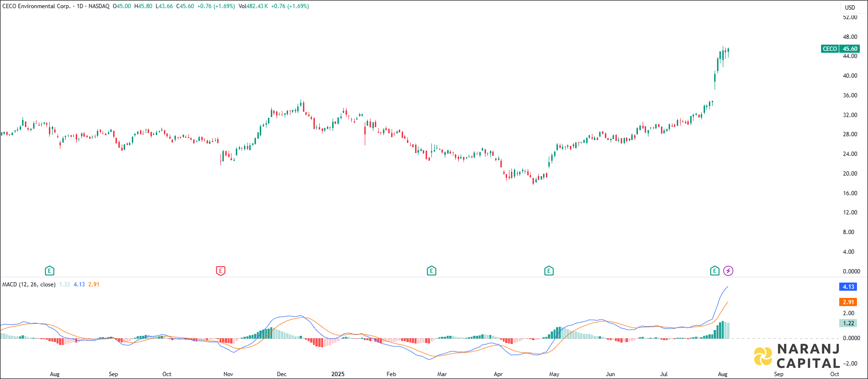Click the 28.00 price axis label
This screenshot has height=379, width=868.
(850, 134)
